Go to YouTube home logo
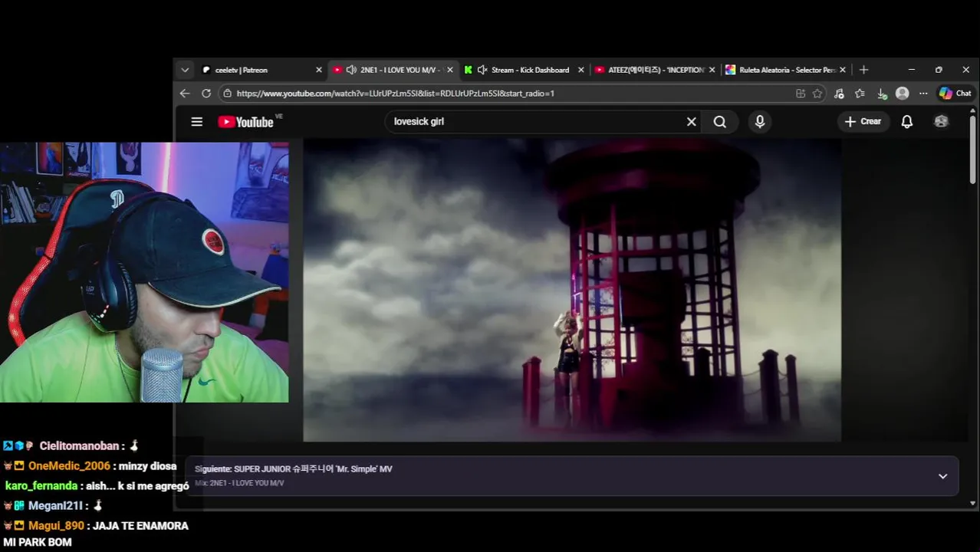Viewport: 980px width, 552px height. click(245, 122)
